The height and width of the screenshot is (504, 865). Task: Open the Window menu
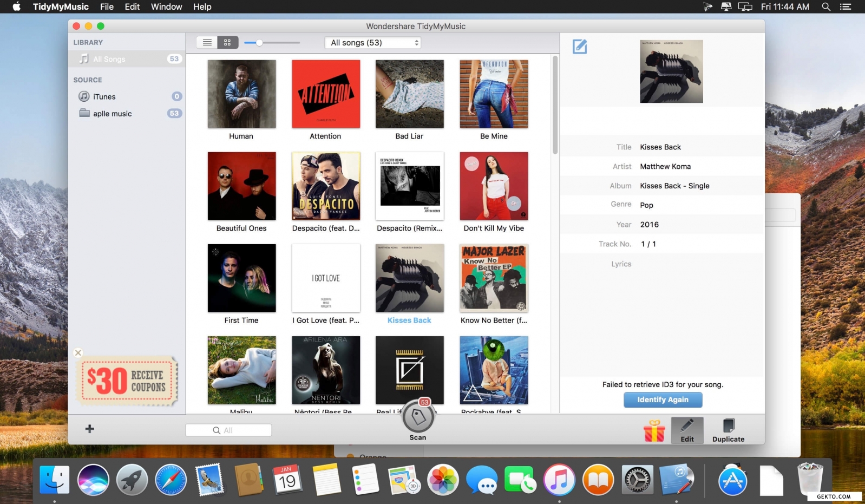click(x=166, y=6)
